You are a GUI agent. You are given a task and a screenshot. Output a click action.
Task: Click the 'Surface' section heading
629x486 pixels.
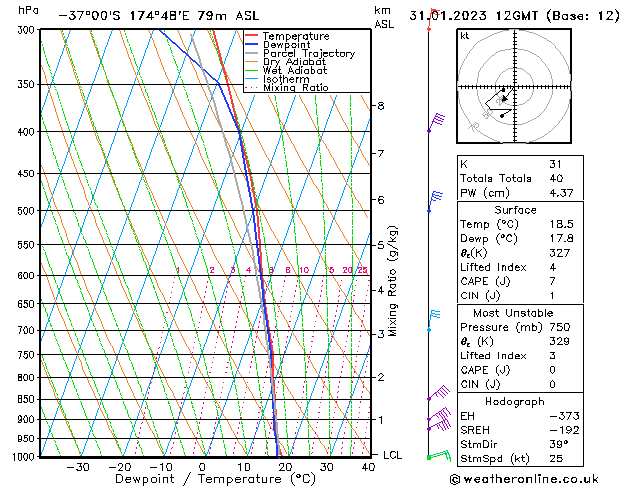click(x=515, y=210)
